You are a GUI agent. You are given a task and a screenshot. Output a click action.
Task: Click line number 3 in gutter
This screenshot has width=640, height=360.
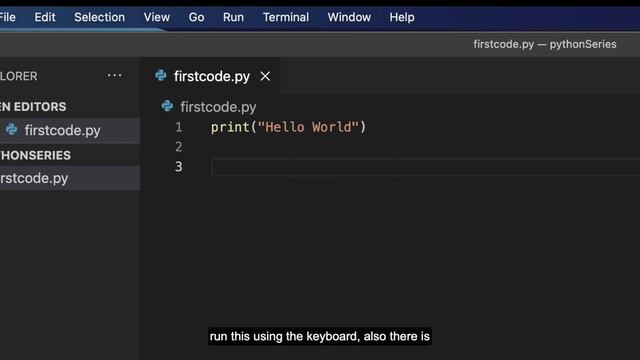click(x=179, y=167)
